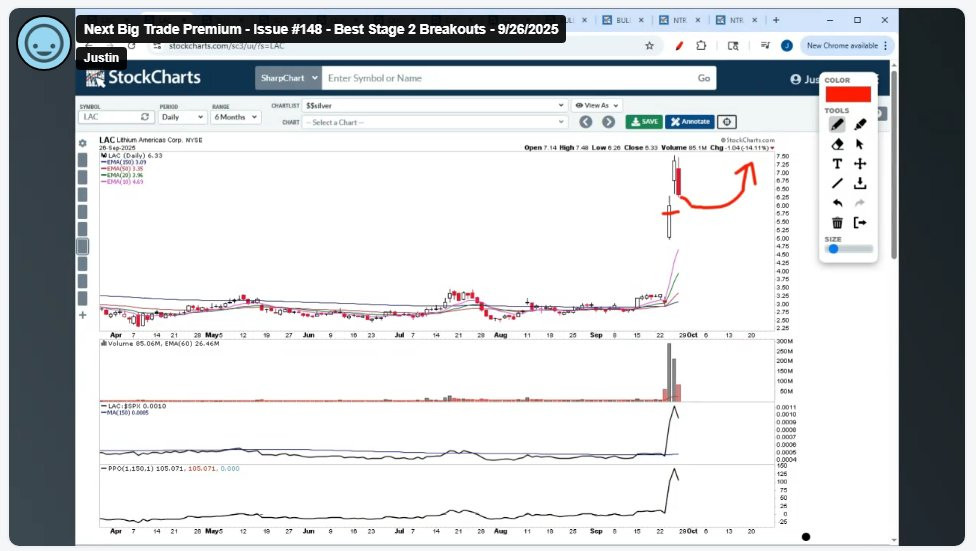Close the BUL browser tab
Screen dimensions: 976x551
[641, 20]
